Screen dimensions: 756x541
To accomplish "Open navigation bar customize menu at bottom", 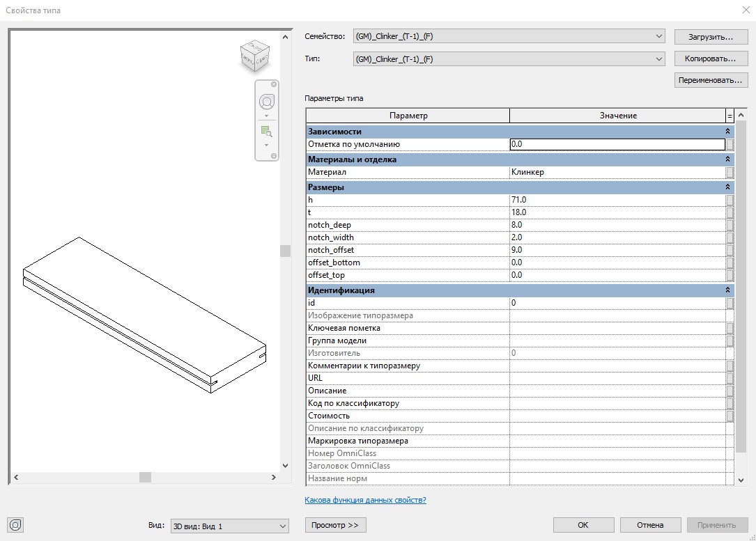I will [274, 156].
